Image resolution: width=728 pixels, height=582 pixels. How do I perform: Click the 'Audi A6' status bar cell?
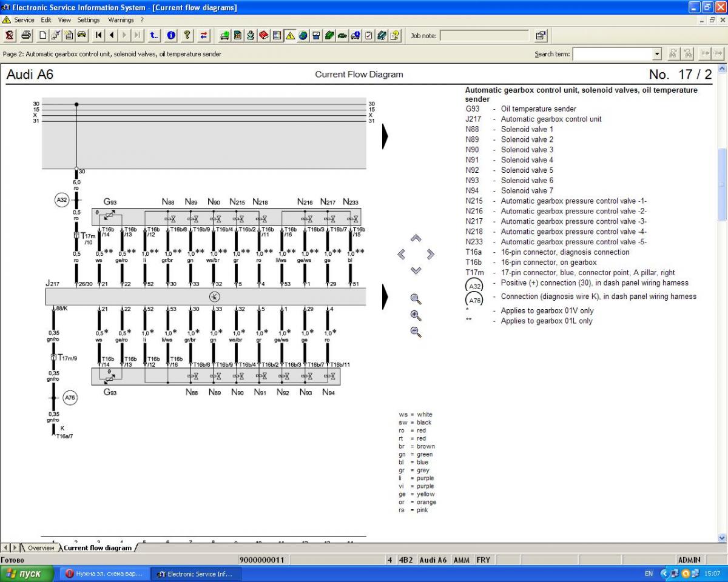tap(433, 560)
